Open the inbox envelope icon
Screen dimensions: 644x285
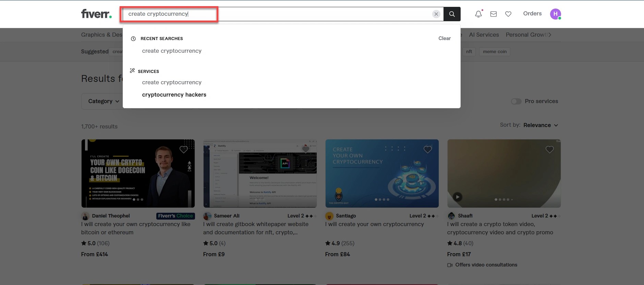coord(493,14)
